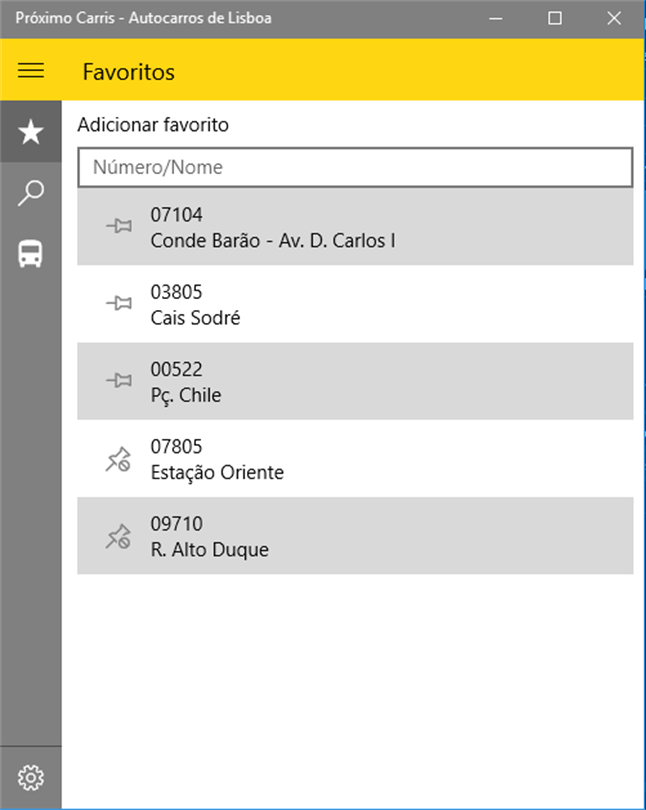Select the Favorites star sidebar icon

point(31,131)
